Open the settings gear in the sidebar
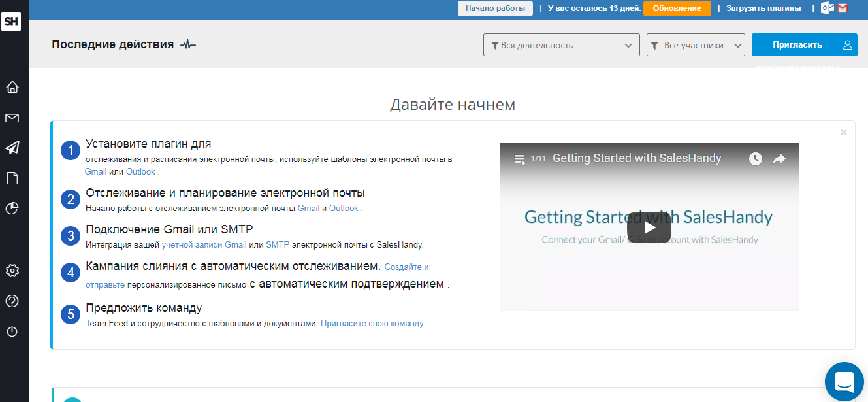 [x=12, y=271]
